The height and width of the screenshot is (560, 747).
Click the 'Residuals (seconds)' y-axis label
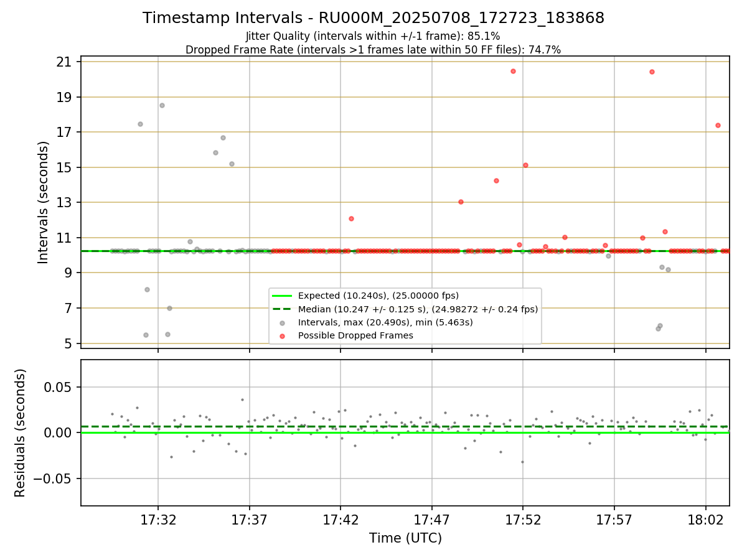coord(21,432)
